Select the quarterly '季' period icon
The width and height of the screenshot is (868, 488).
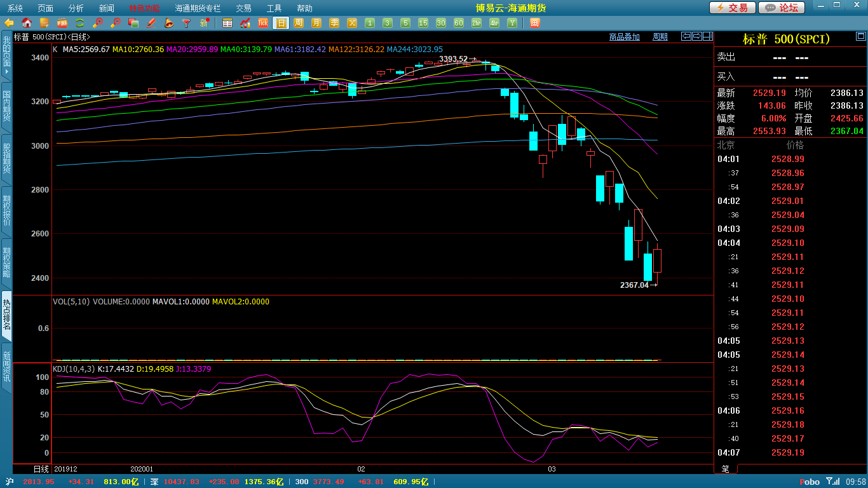(x=334, y=23)
